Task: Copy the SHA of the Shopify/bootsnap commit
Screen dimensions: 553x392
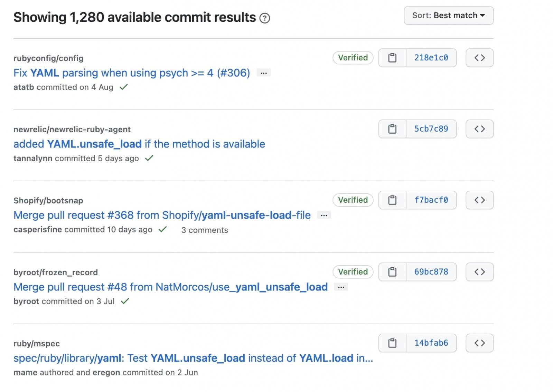Action: 392,200
